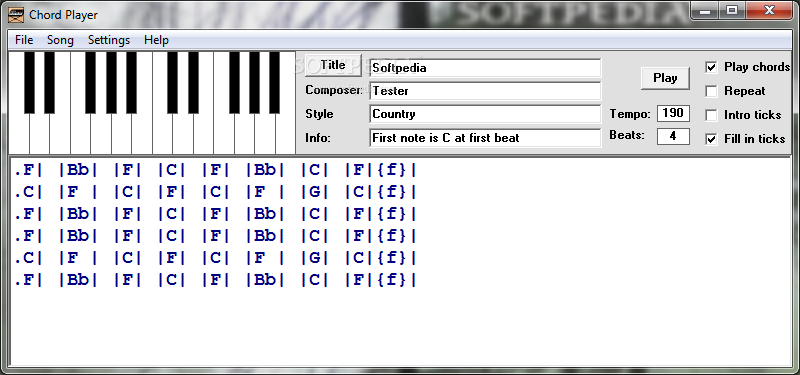800x375 pixels.
Task: Click the Tempo: label
Action: pyautogui.click(x=630, y=114)
